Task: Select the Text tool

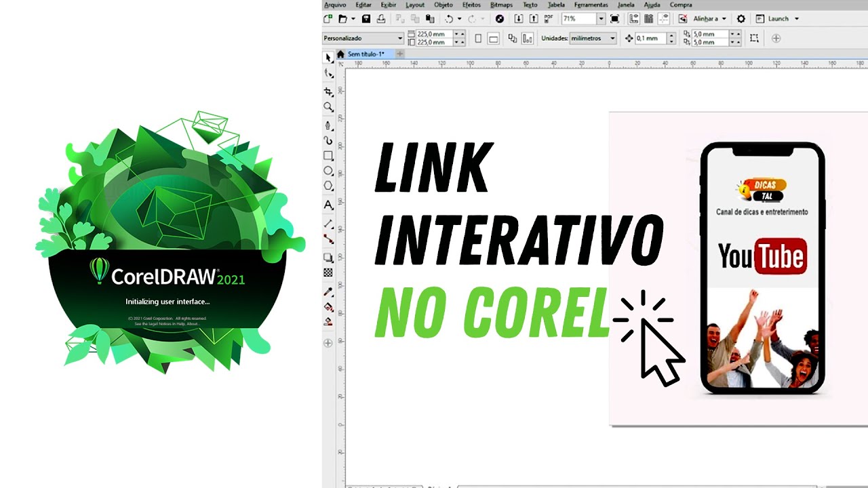Action: [x=329, y=204]
